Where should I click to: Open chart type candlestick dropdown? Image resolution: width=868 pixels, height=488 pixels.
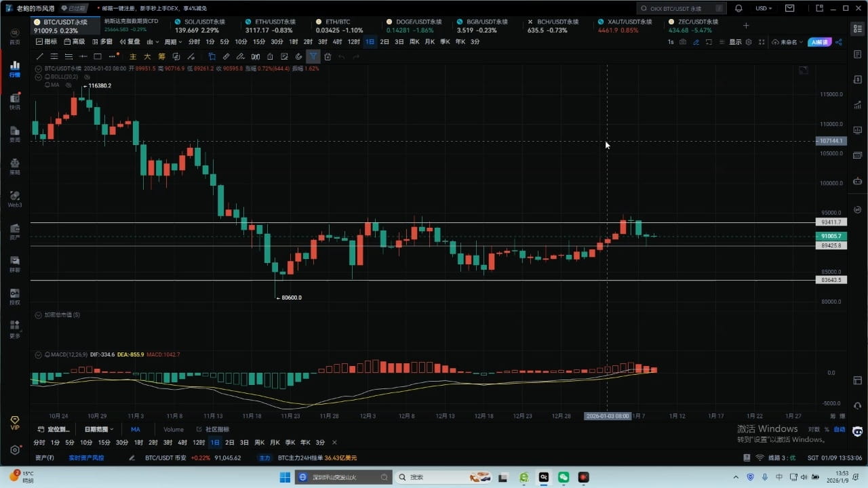pos(152,41)
